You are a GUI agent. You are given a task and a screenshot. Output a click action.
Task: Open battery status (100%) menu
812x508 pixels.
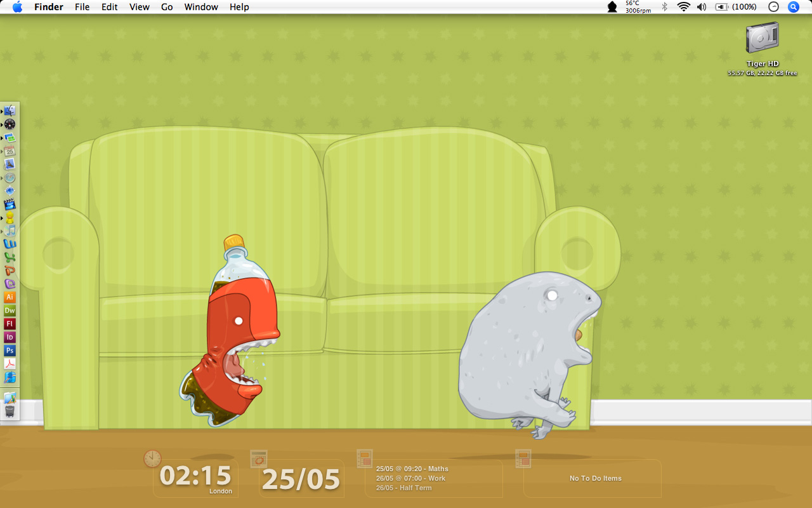coord(736,7)
